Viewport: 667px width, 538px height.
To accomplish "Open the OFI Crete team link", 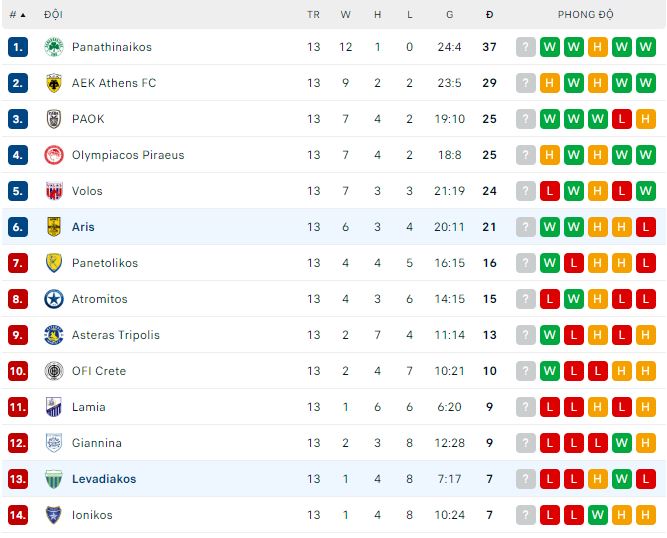I will click(x=99, y=371).
